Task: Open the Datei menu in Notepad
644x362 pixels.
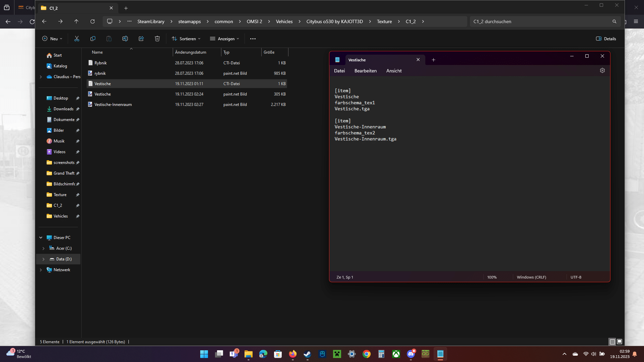Action: [339, 71]
